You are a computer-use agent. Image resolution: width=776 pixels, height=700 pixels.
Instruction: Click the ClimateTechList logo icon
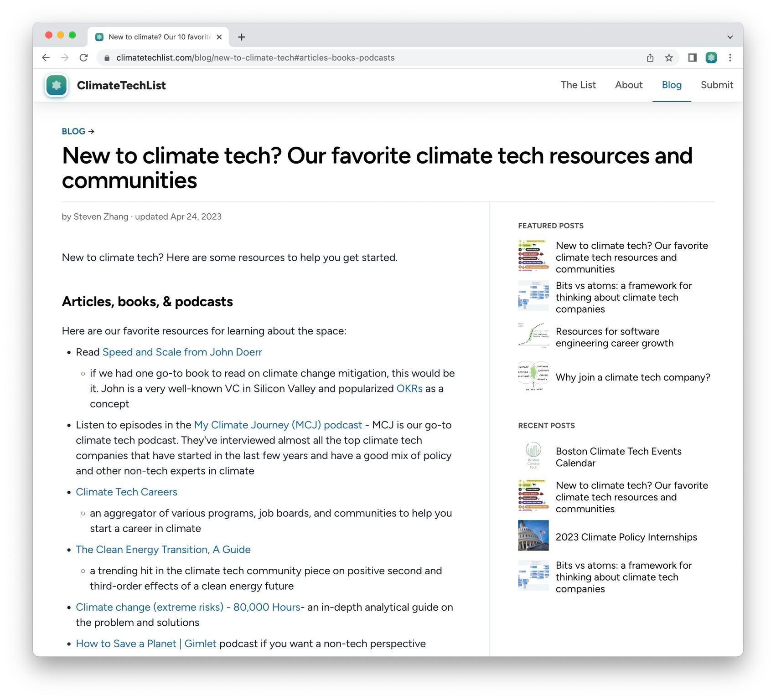tap(57, 85)
